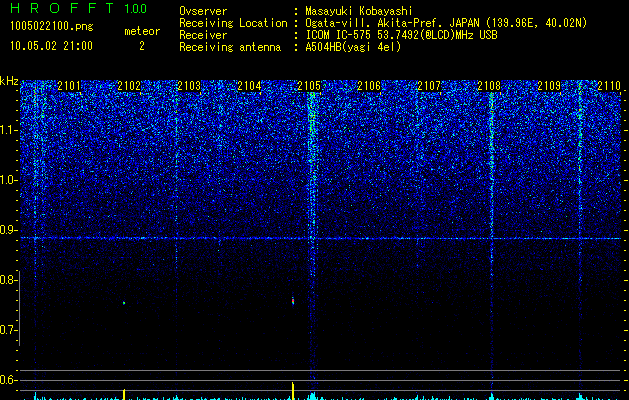Click the 'meteor' count label
629x400 pixels.
142,31
